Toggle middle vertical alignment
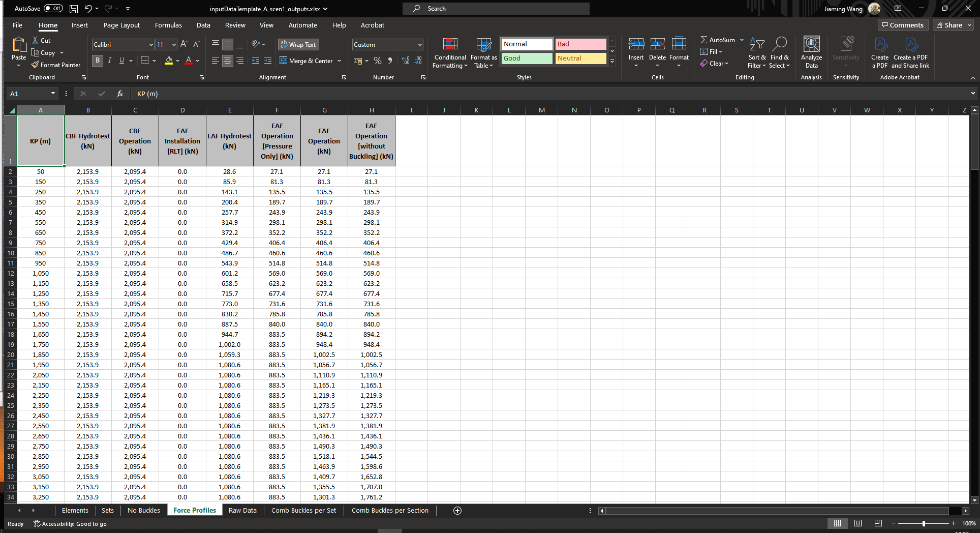The image size is (980, 533). (x=228, y=44)
